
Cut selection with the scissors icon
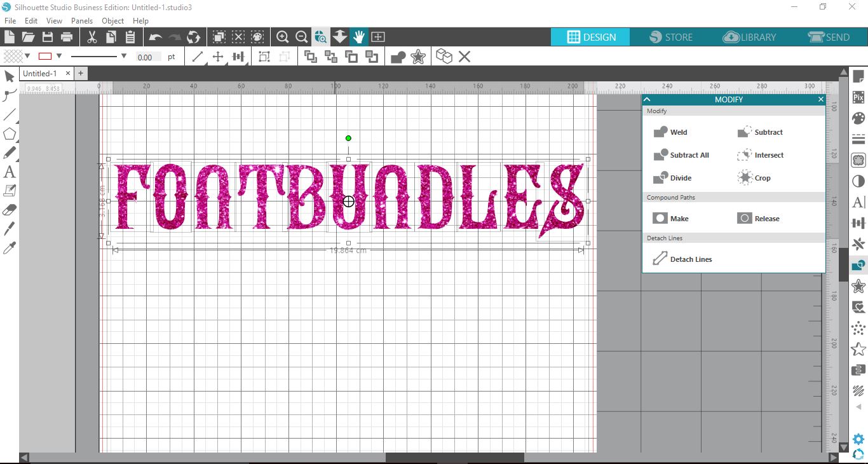[92, 37]
